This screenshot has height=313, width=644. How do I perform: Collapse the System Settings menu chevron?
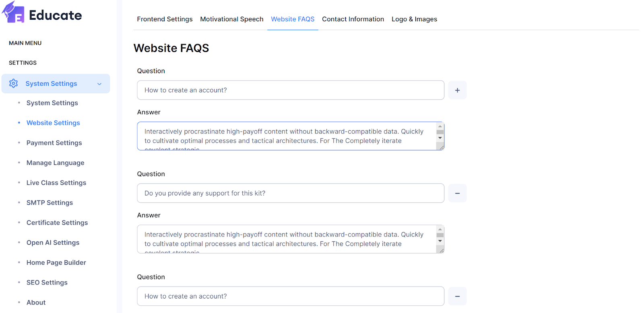99,84
